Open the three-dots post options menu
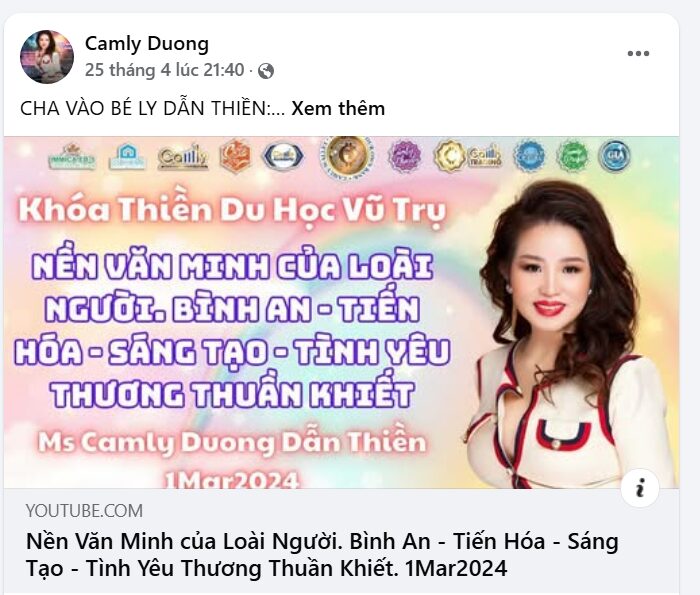The image size is (700, 595). (x=638, y=54)
